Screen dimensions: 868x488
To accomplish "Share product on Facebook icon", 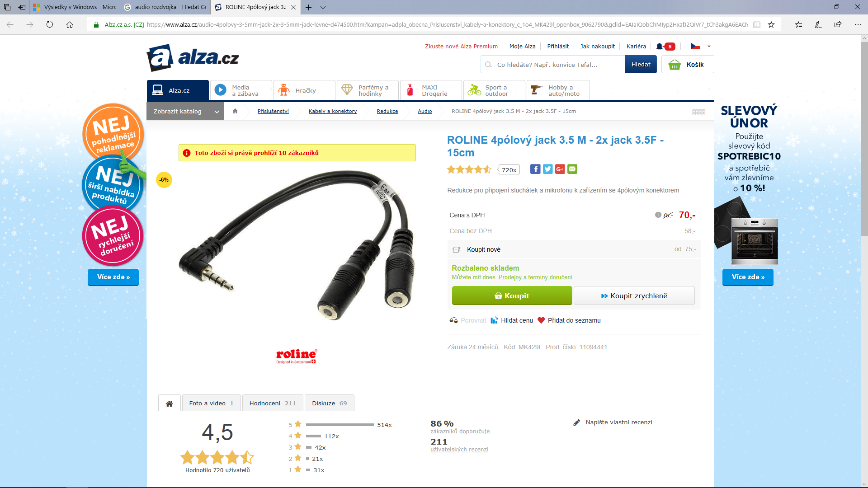I will point(535,169).
